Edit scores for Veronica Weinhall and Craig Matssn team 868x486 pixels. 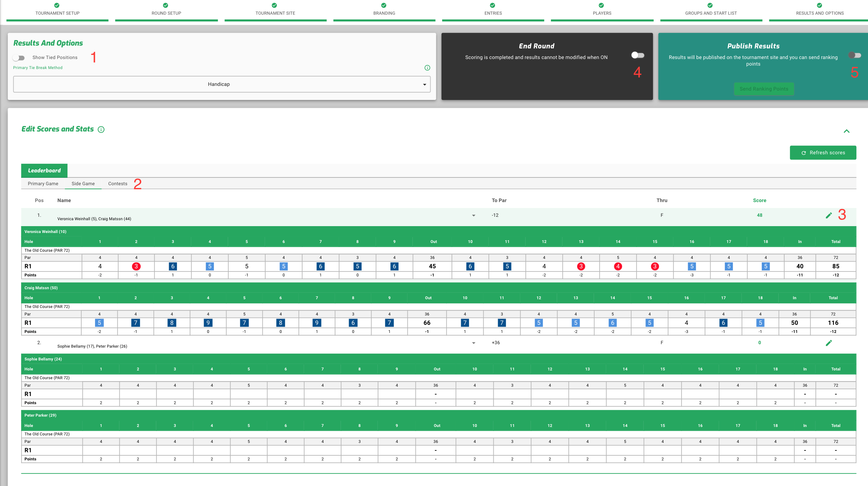829,215
